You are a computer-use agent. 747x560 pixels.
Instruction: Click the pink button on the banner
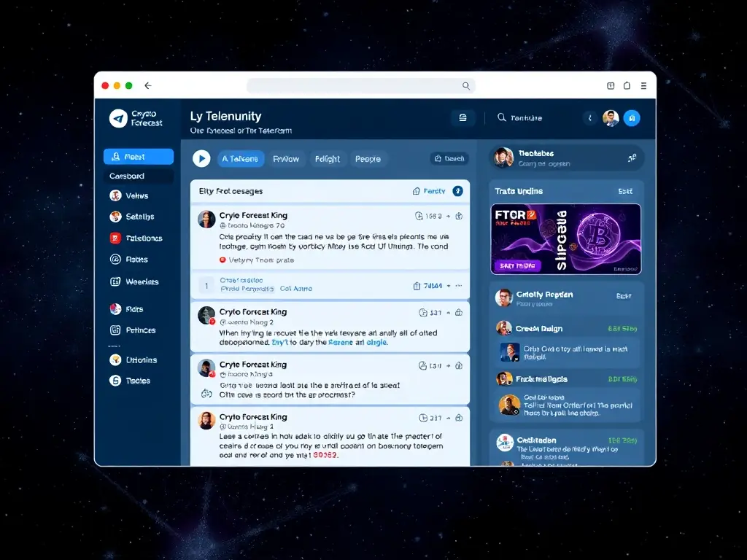pos(518,265)
